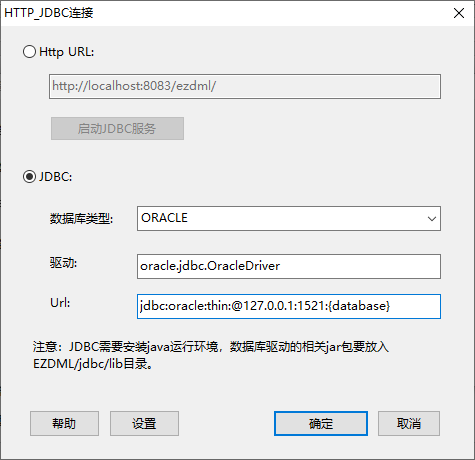Screen dimensions: 475x460
Task: Select the Http URL radio circle
Action: pyautogui.click(x=29, y=52)
